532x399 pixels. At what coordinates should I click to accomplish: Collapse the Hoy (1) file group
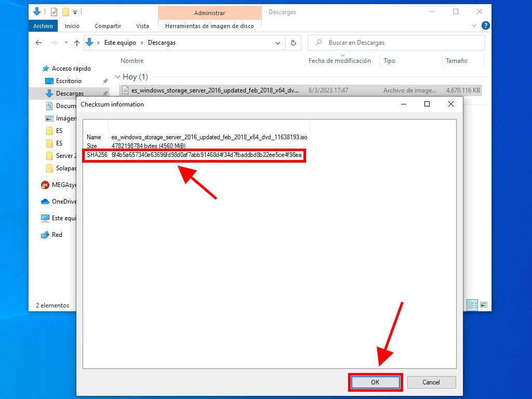(x=117, y=77)
